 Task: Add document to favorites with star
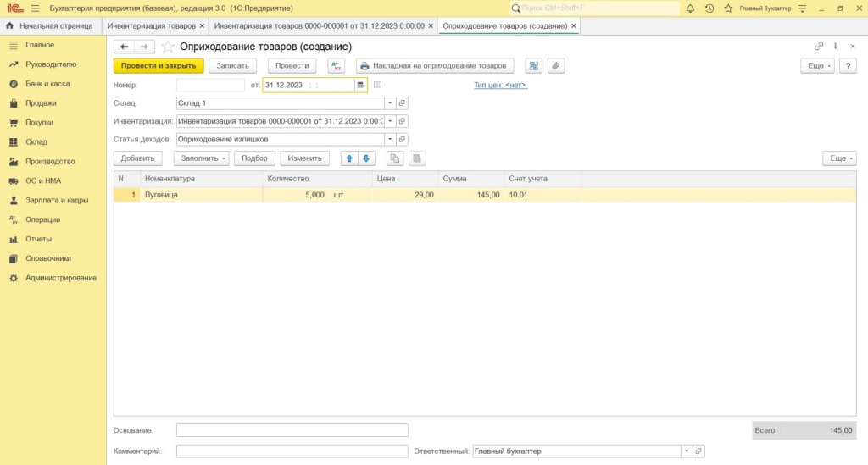pos(167,47)
